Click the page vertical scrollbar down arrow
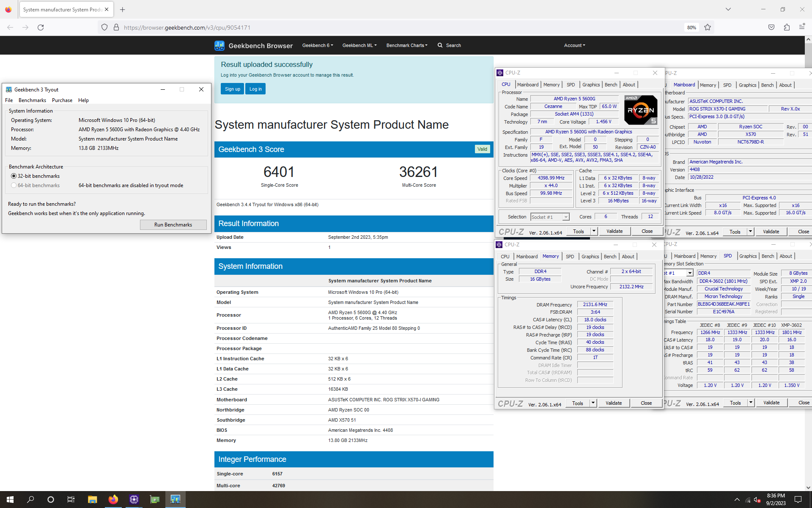 [808, 487]
